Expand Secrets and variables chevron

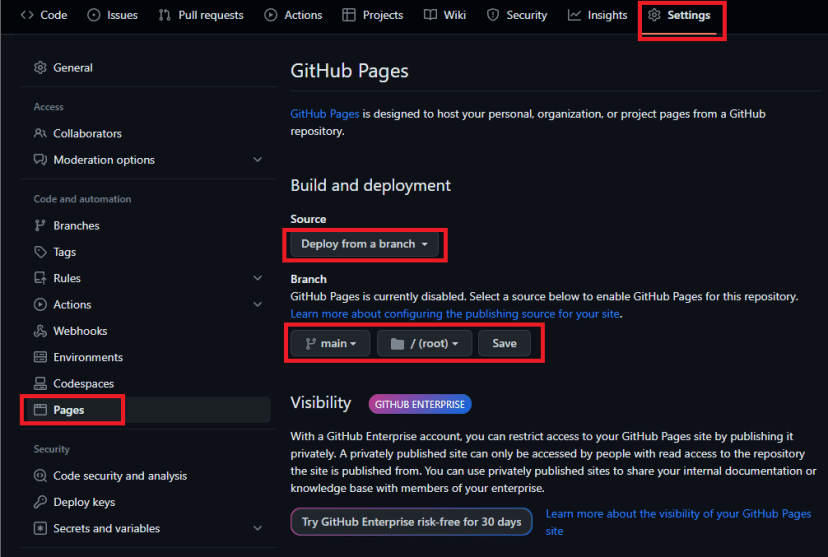pyautogui.click(x=258, y=528)
